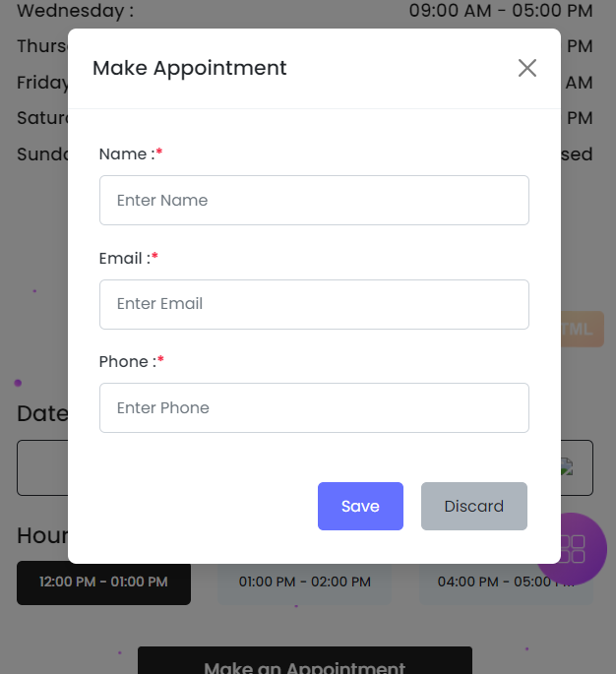Click the Make an Appointment button
The width and height of the screenshot is (616, 674).
[x=304, y=664]
